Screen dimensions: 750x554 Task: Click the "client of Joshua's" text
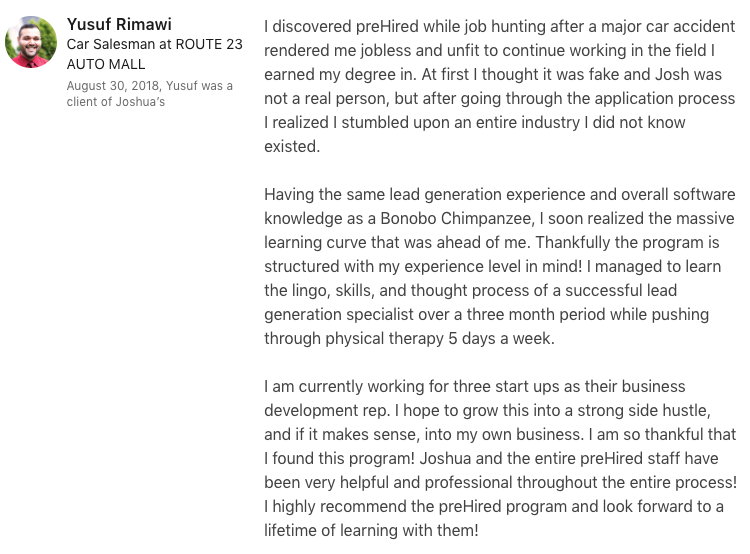click(x=115, y=102)
